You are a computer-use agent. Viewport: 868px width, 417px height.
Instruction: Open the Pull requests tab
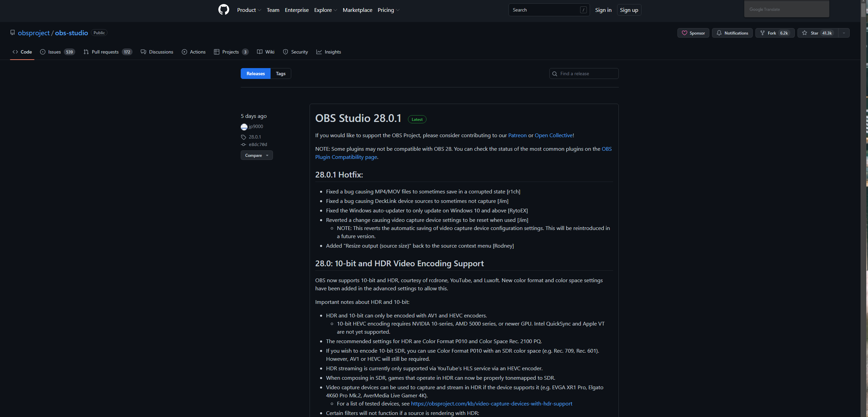(x=107, y=52)
